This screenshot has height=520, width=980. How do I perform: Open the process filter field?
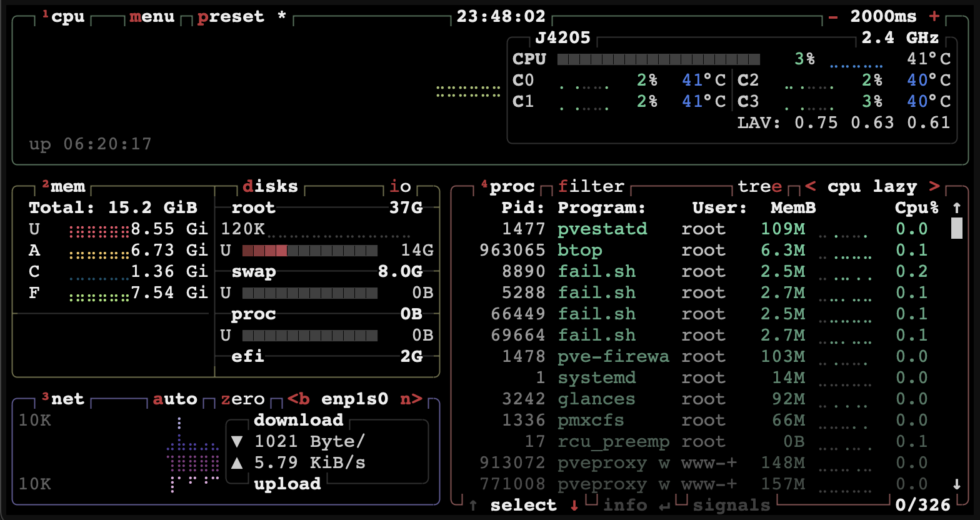point(591,187)
